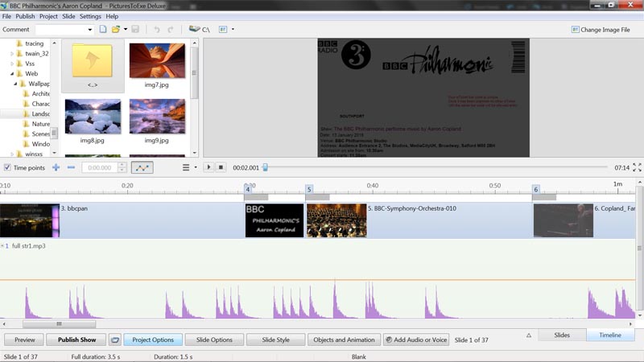
Task: Select the Copland_Fa slide thumbnail
Action: pos(563,220)
